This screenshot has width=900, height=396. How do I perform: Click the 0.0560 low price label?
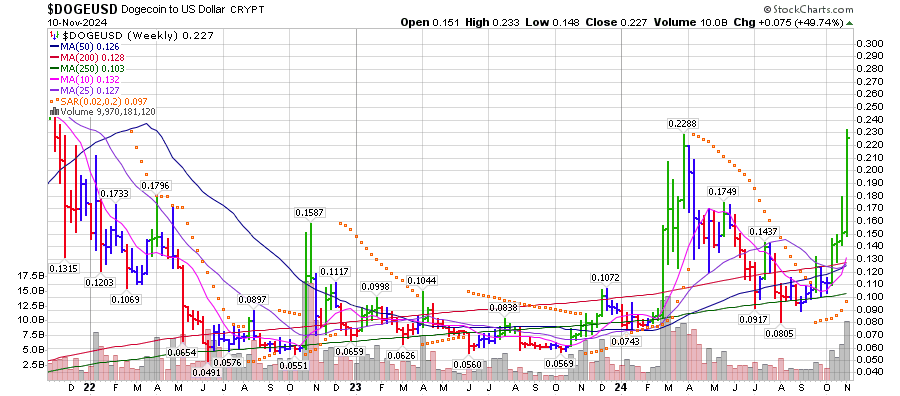(467, 364)
